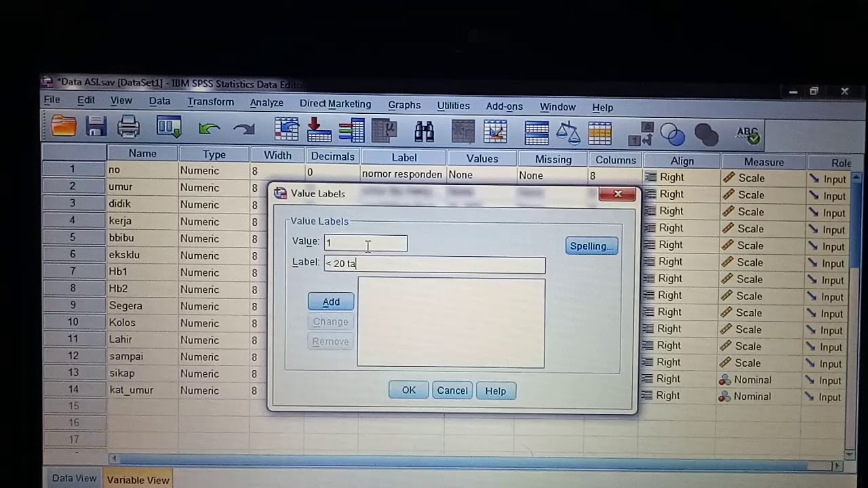Click the Weight Cases scales icon

(x=568, y=133)
